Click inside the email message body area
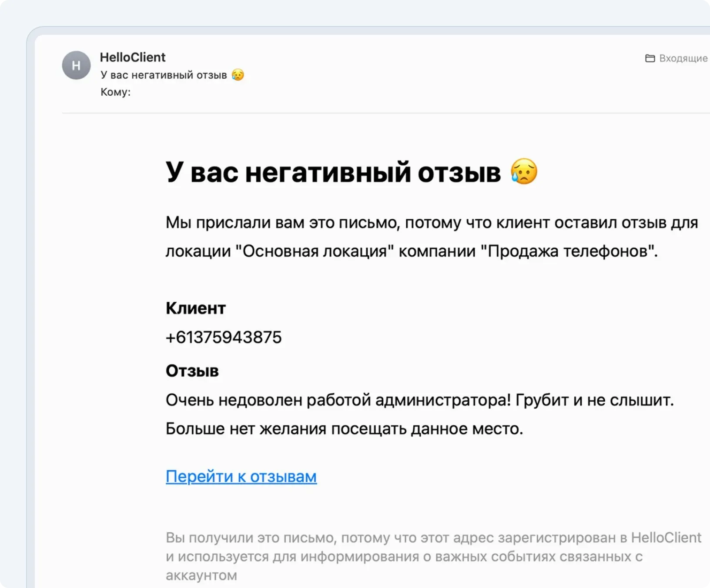710x588 pixels. coord(392,304)
